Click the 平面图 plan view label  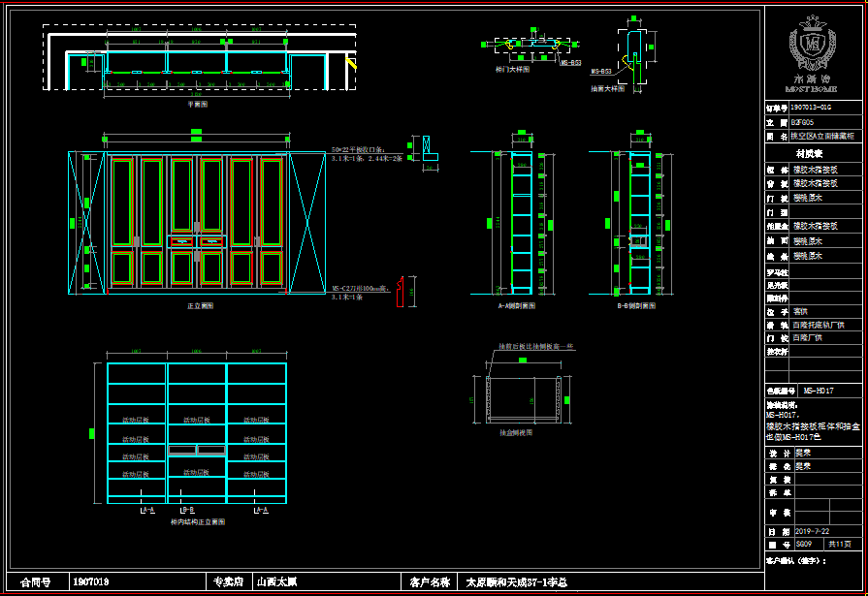197,103
